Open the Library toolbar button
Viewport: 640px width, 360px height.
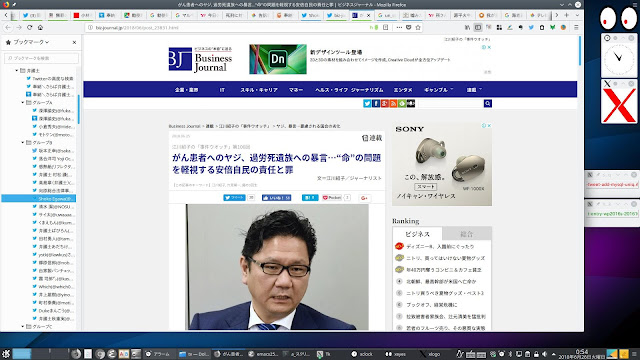(467, 27)
